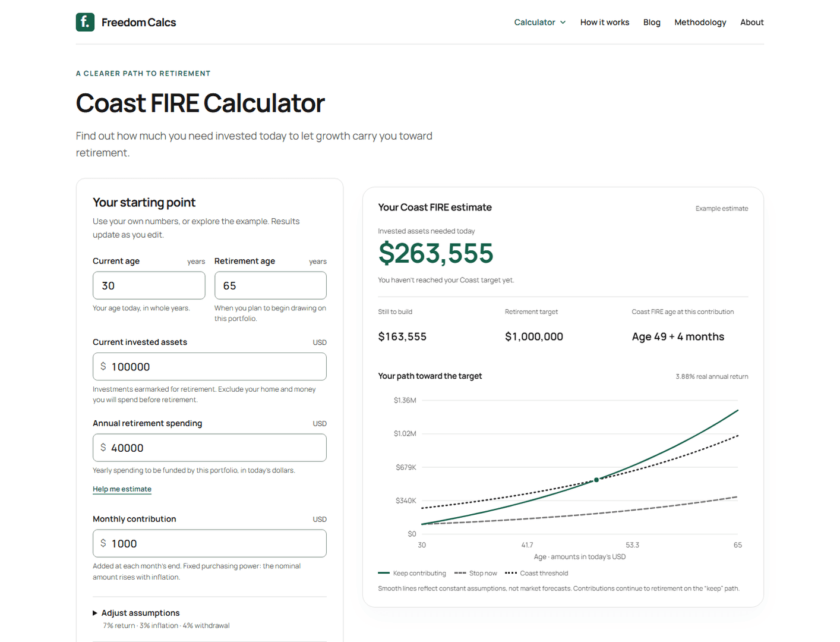Click the Stop now legend entry

point(475,573)
